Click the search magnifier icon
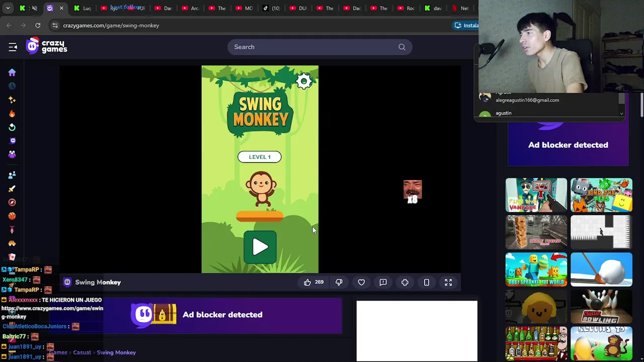The image size is (644, 362). (402, 47)
